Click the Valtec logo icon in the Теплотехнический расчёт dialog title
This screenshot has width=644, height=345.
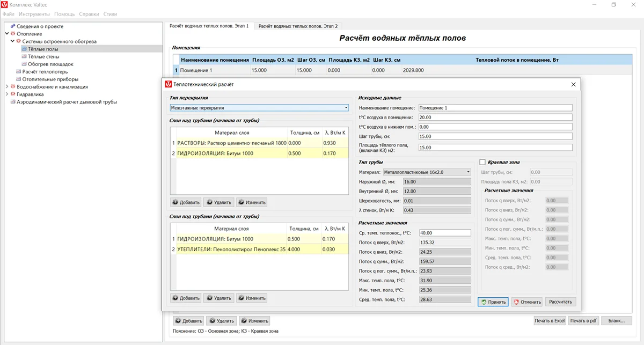pos(169,84)
